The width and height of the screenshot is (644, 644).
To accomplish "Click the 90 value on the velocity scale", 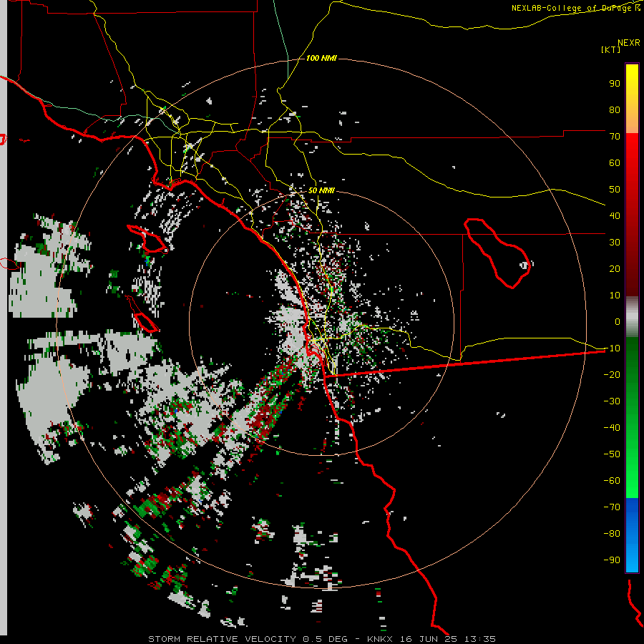I will click(615, 84).
